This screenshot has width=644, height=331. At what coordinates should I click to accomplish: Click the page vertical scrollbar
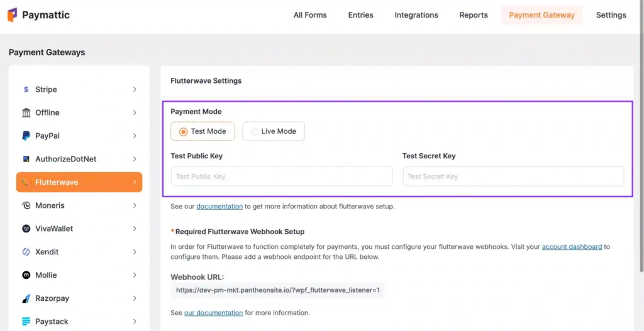tap(641, 136)
